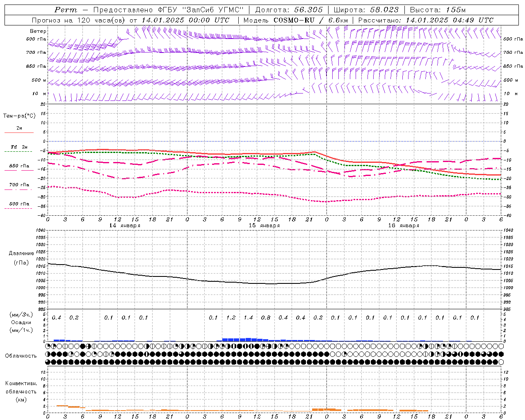Screen dimensions: 525x420
Task: Click the "Облачность" cloud cover label
Action: (21, 356)
